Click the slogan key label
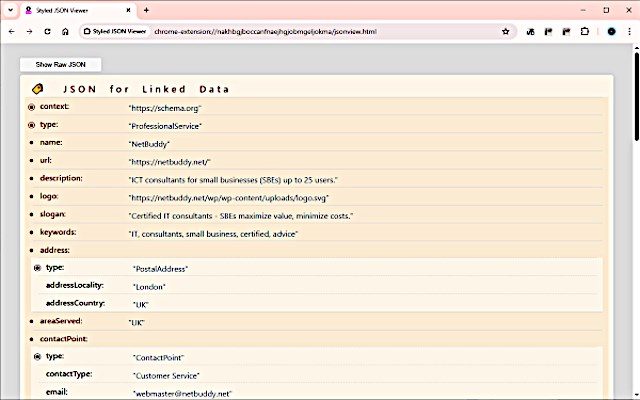 53,214
